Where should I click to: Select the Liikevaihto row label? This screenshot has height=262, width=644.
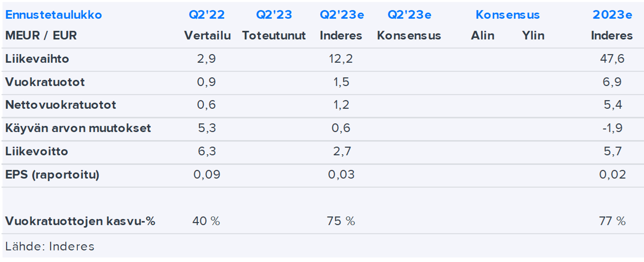click(x=37, y=59)
